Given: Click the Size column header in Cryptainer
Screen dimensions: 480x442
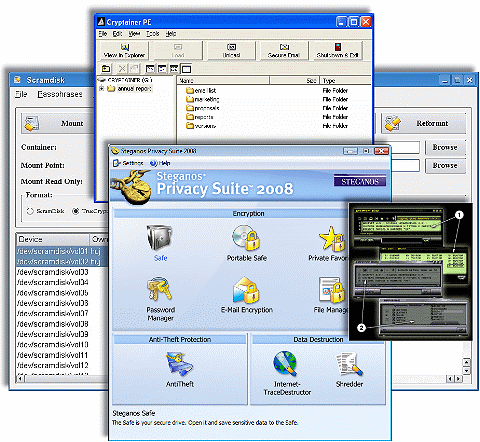Looking at the screenshot, I should point(294,81).
